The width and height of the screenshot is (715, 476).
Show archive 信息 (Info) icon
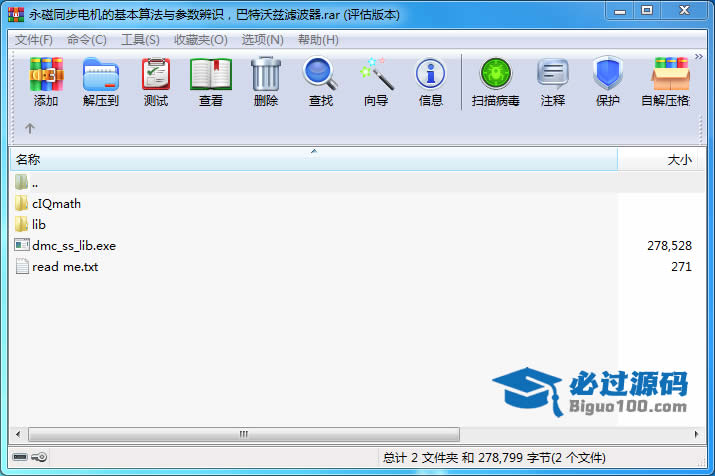point(430,73)
